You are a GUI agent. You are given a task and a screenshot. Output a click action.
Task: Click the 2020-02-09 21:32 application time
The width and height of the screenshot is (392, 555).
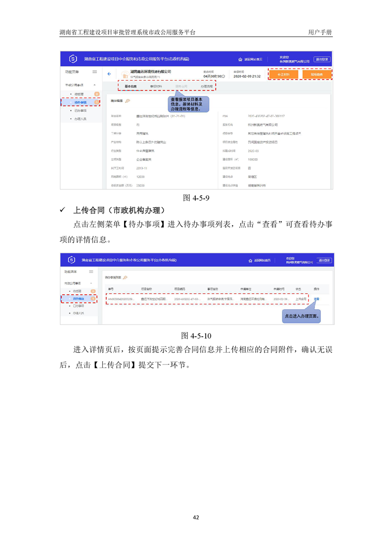pos(247,76)
